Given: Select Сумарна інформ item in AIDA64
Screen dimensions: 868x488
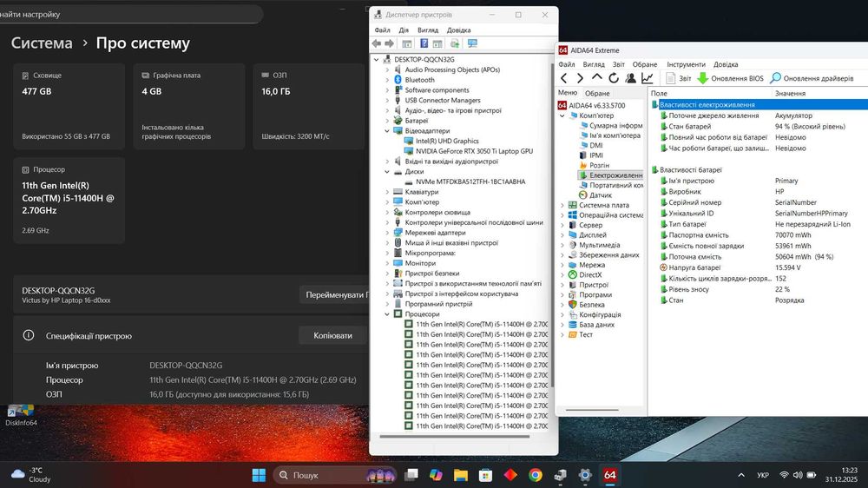Looking at the screenshot, I should pyautogui.click(x=611, y=125).
